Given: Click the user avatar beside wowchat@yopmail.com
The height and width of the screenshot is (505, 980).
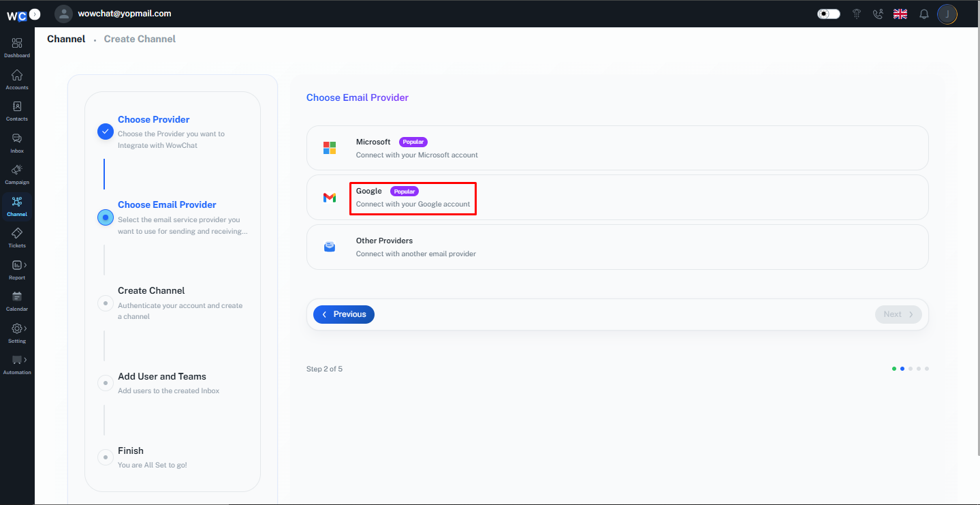Looking at the screenshot, I should coord(63,14).
